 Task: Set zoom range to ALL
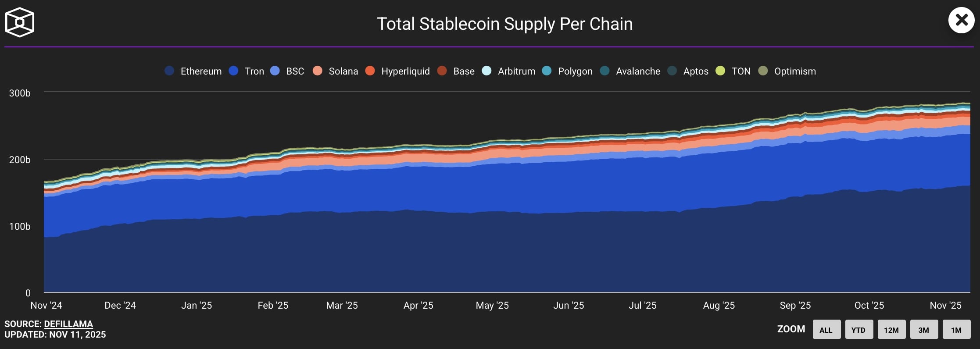826,330
